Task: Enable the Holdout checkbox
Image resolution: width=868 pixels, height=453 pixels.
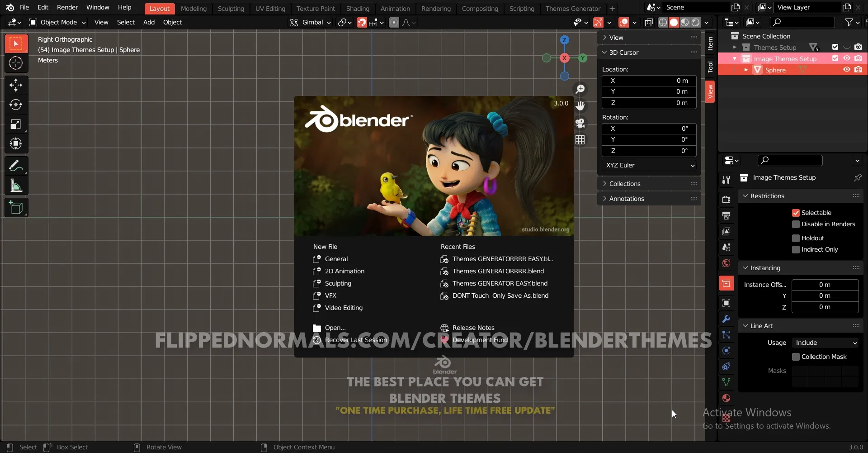Action: pyautogui.click(x=796, y=238)
